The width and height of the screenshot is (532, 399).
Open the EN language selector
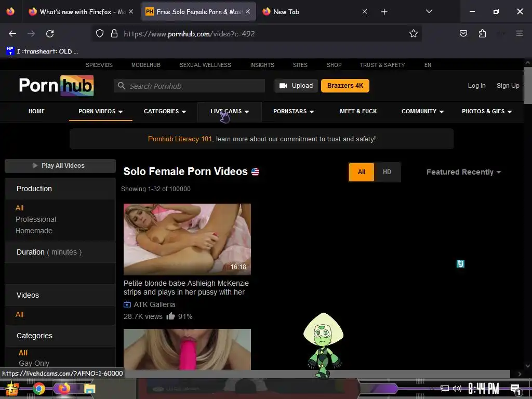click(428, 65)
